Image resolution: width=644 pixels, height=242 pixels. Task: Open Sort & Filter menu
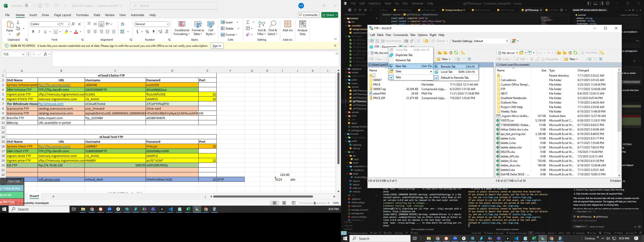(x=262, y=28)
